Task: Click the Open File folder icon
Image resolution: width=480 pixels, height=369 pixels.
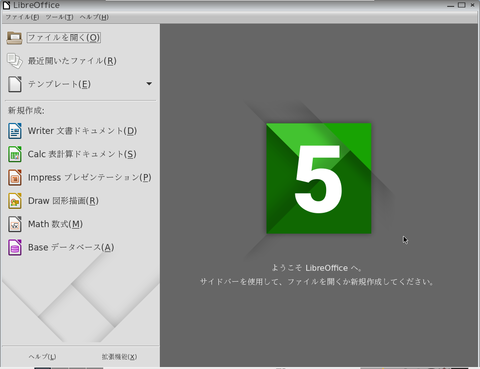Action: (x=14, y=38)
